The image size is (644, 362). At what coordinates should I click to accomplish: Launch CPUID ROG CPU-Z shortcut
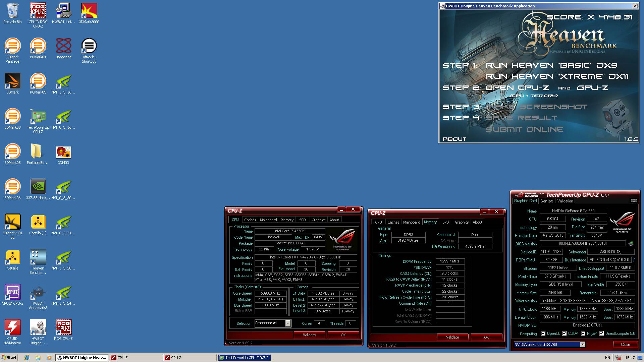(x=38, y=15)
